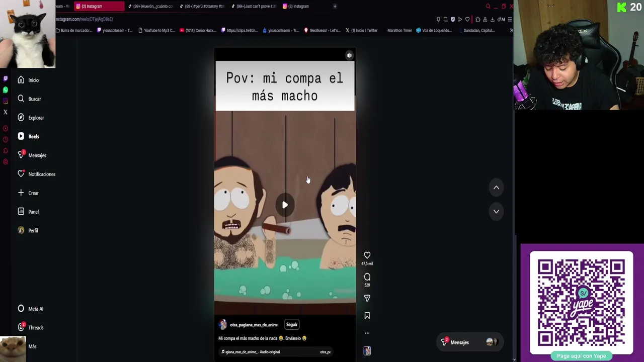This screenshot has width=644, height=362.
Task: Open the reel comments bubble
Action: coord(367,277)
